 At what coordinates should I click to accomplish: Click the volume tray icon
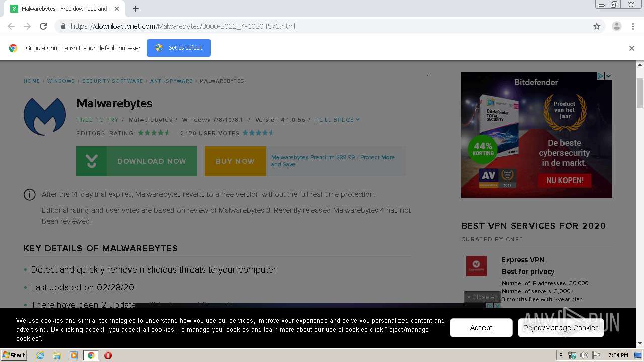pos(584,355)
